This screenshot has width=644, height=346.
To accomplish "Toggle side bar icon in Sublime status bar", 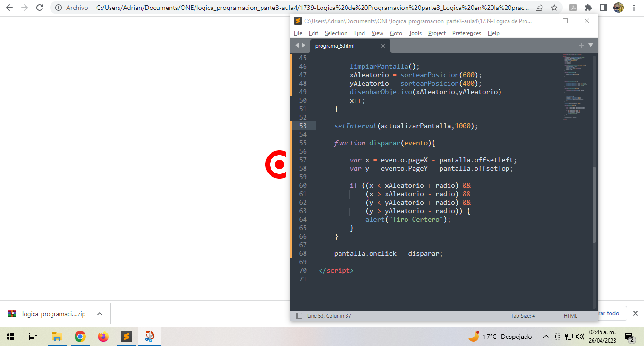I will pos(298,315).
